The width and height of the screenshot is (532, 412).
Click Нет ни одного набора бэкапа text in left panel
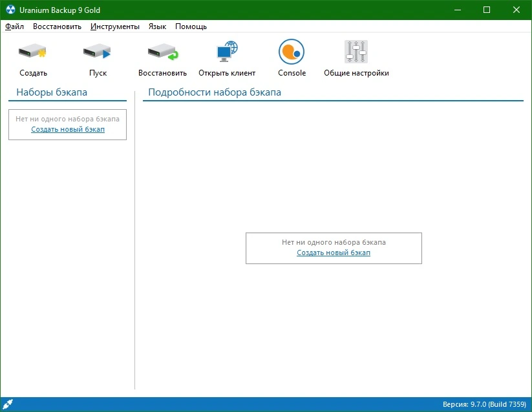tap(67, 119)
